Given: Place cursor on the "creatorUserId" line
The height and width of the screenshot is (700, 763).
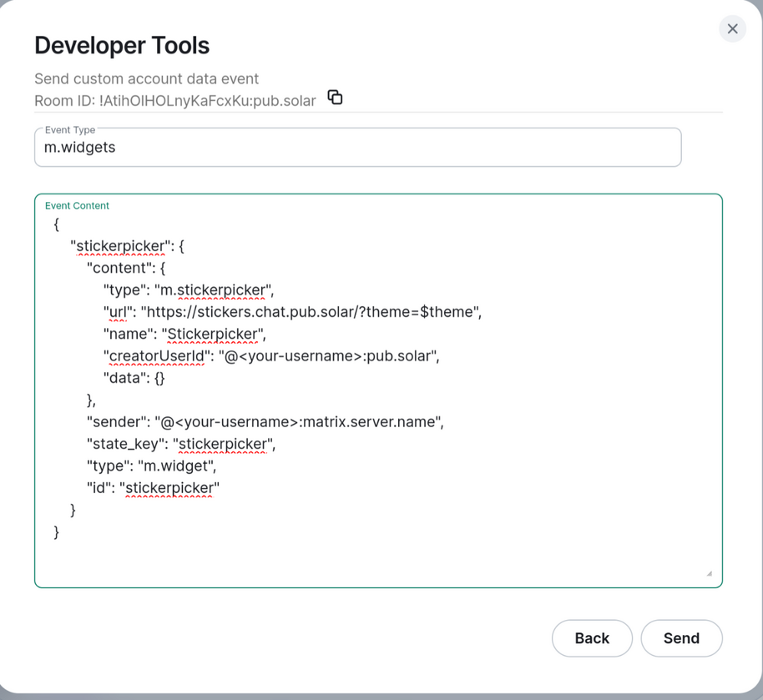Looking at the screenshot, I should point(271,356).
